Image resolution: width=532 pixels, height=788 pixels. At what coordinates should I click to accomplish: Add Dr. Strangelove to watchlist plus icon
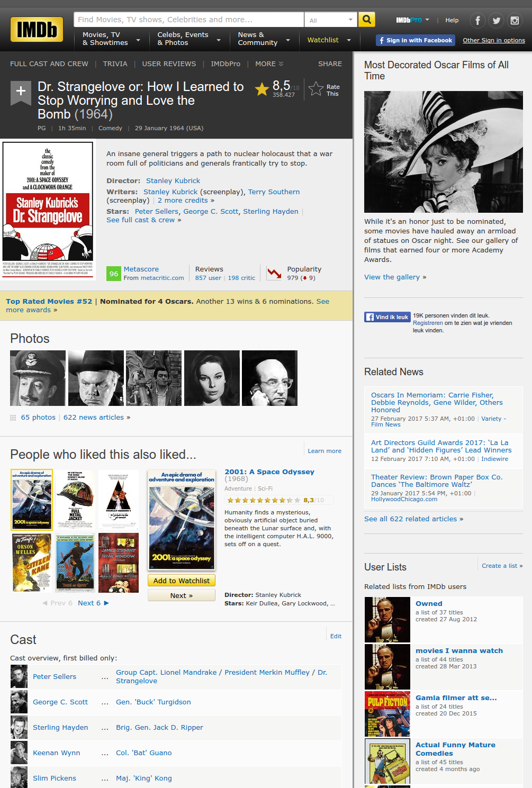coord(21,91)
